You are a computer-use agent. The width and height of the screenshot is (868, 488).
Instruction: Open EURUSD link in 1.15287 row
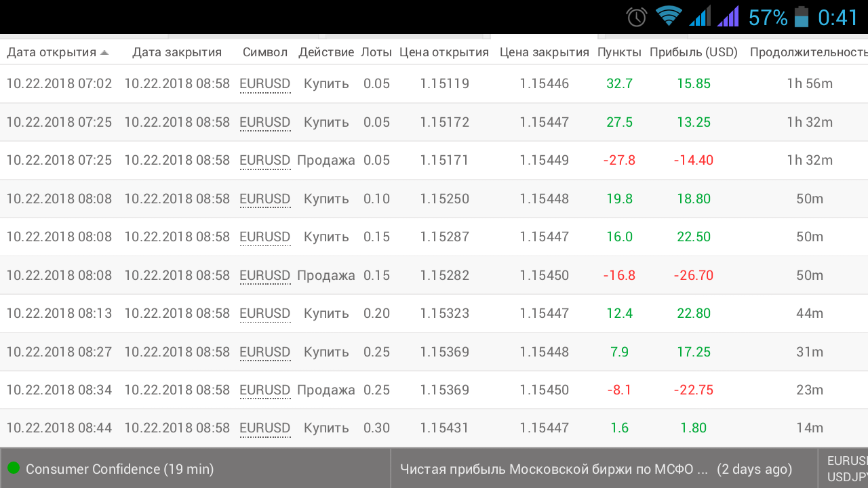pyautogui.click(x=265, y=237)
